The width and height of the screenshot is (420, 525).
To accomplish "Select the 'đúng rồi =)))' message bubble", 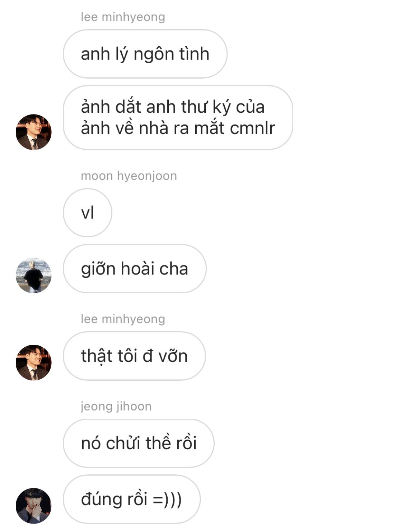I will click(x=131, y=499).
